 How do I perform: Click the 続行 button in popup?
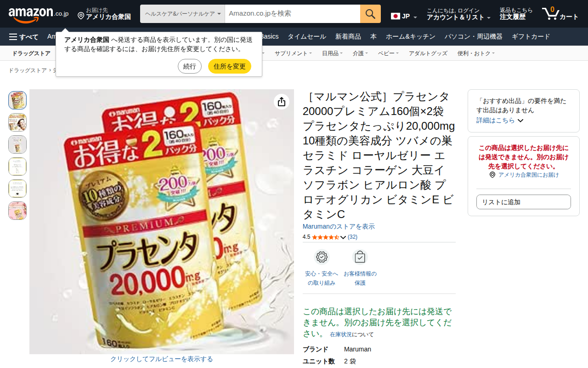[190, 66]
